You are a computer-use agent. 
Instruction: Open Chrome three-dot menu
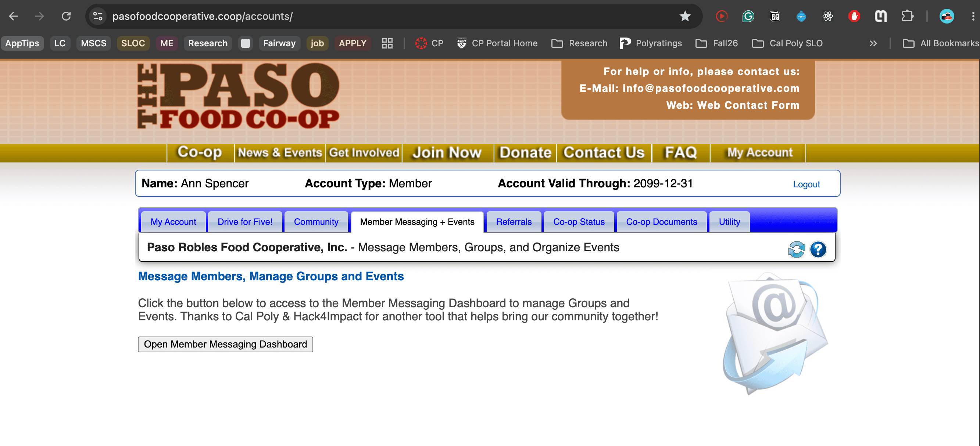[x=973, y=17]
